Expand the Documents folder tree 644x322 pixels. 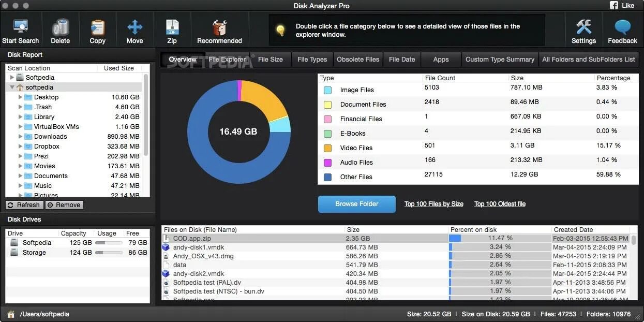(x=21, y=176)
